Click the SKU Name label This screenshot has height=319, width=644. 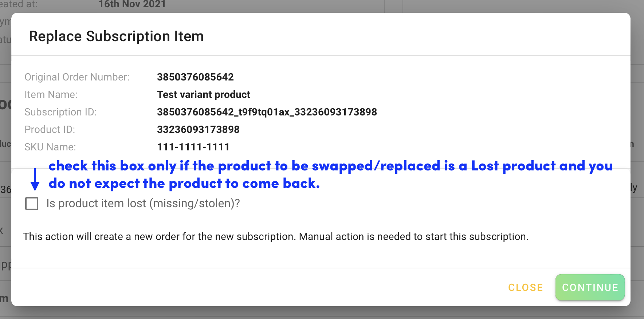pyautogui.click(x=50, y=147)
